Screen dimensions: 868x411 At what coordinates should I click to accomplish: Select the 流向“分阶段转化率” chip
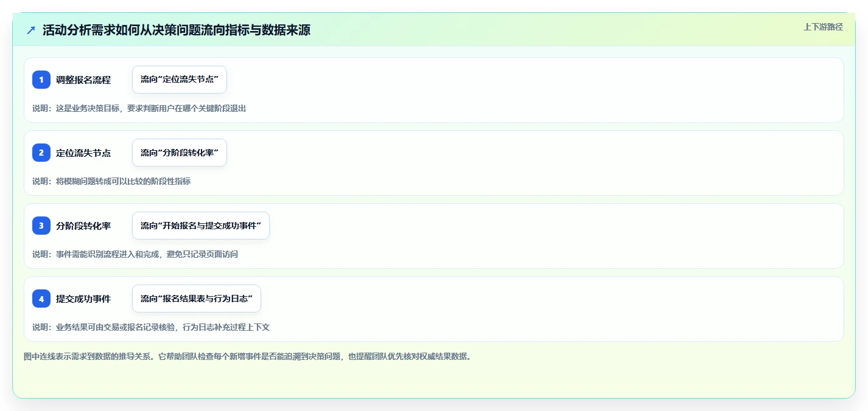(180, 153)
